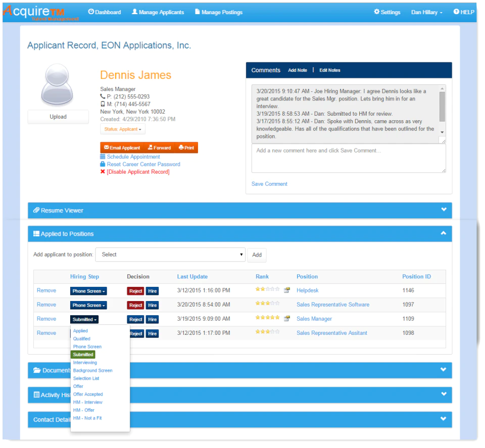Click the Save Comment link
The image size is (485, 448).
tap(269, 184)
